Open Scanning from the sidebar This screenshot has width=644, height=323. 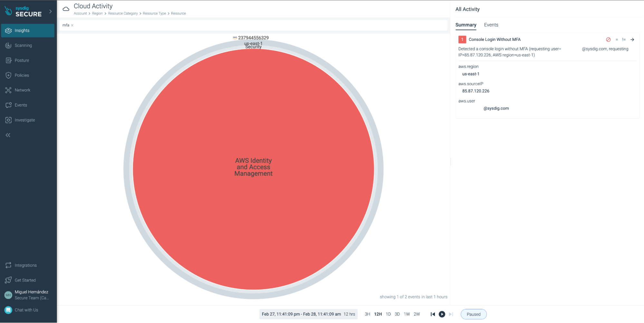coord(28,45)
